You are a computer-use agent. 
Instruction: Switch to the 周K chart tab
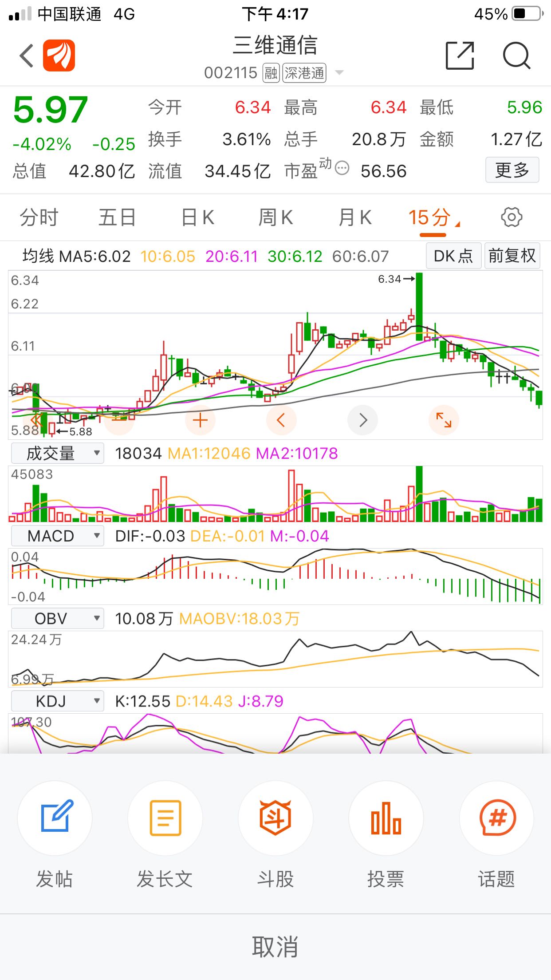[x=276, y=218]
